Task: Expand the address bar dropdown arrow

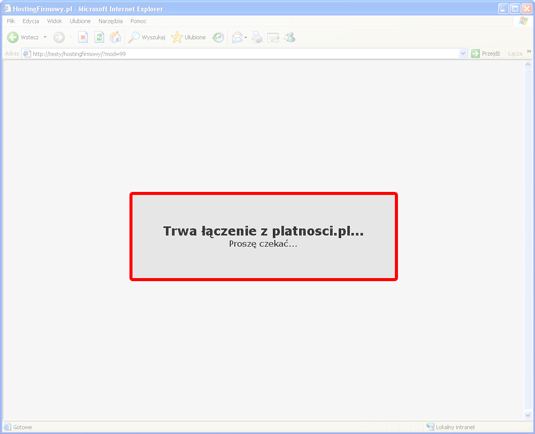Action: tap(463, 54)
